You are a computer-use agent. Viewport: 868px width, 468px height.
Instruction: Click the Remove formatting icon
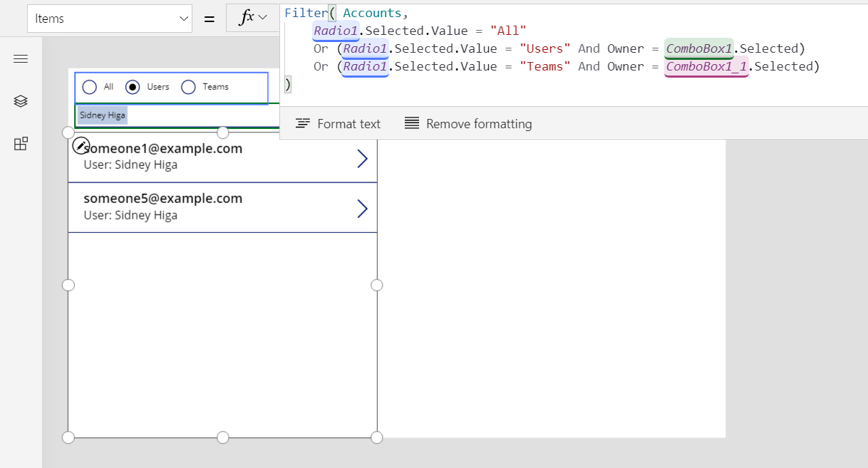pyautogui.click(x=411, y=124)
